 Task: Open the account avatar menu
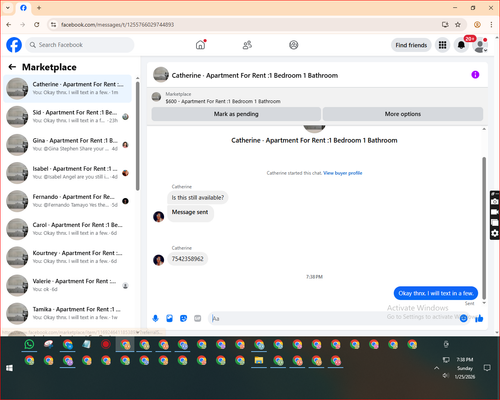[x=480, y=45]
